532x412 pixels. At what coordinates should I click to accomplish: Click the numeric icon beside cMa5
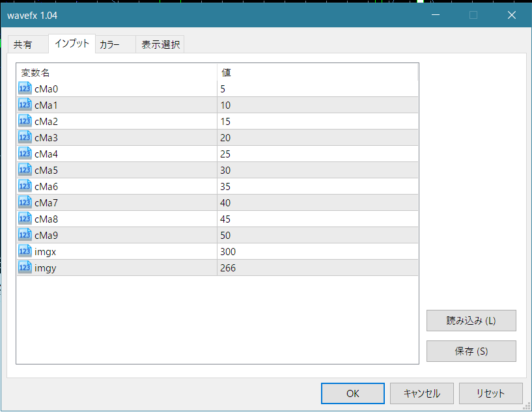(x=25, y=170)
